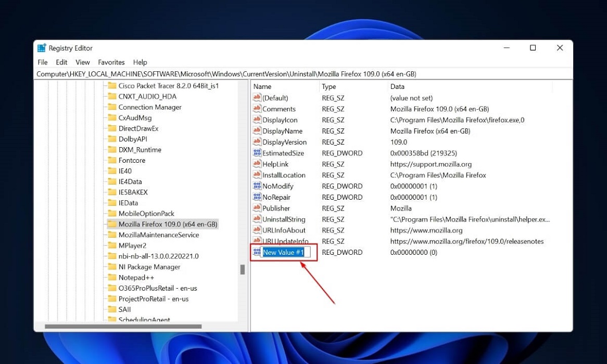
Task: Click the REG_DWORD icon beside EstimatedSize
Action: click(257, 153)
